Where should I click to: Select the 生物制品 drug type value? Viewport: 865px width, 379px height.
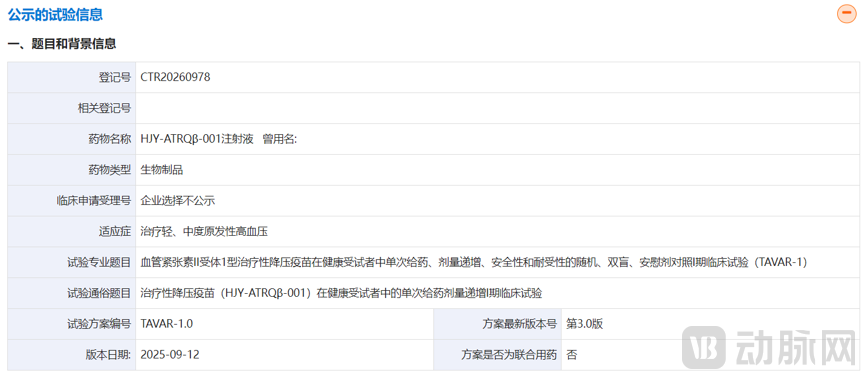[162, 170]
